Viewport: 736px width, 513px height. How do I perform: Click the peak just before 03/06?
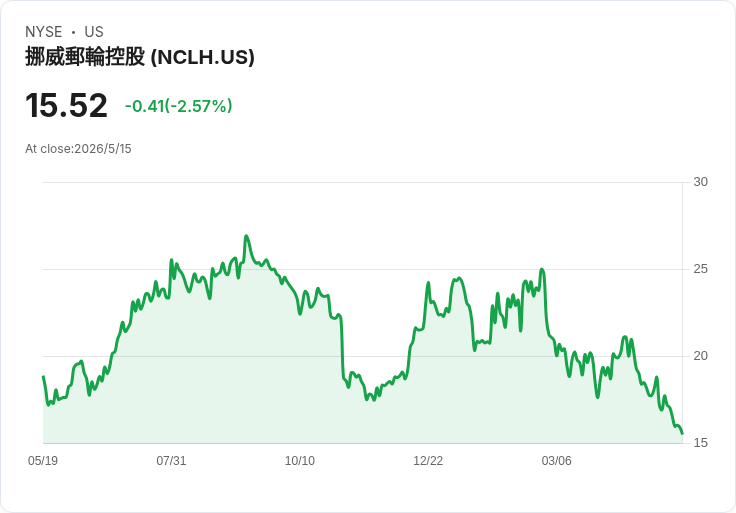click(542, 269)
